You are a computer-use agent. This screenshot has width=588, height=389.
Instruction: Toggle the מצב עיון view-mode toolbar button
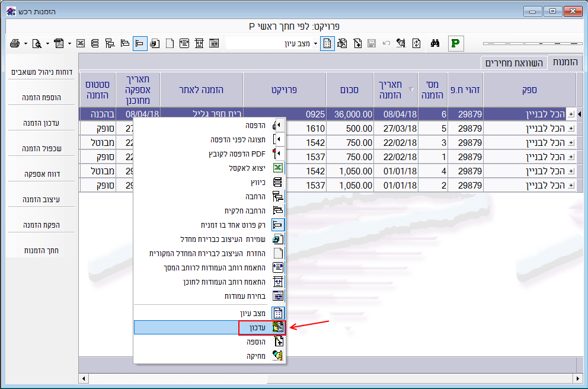327,43
